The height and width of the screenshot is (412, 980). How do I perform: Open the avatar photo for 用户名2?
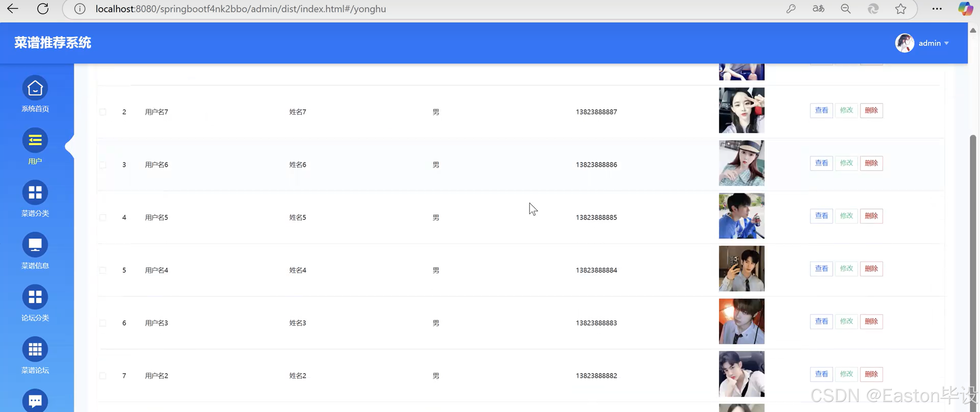[x=741, y=374]
